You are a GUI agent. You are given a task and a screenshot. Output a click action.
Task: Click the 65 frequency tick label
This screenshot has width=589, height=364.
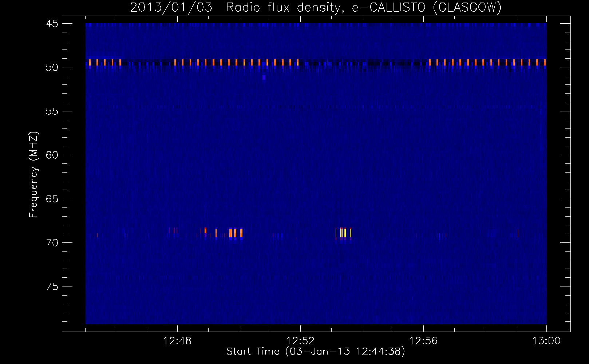click(52, 199)
